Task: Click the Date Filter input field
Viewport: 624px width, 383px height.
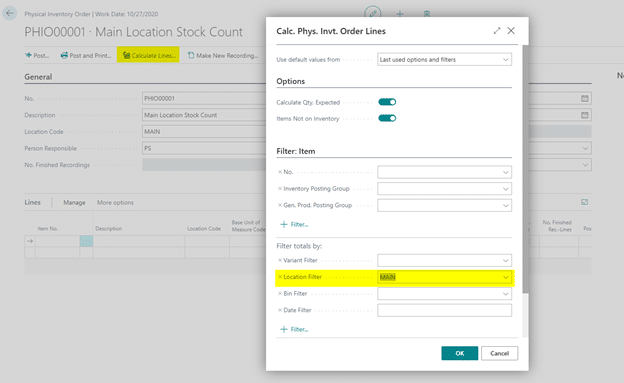Action: [444, 310]
